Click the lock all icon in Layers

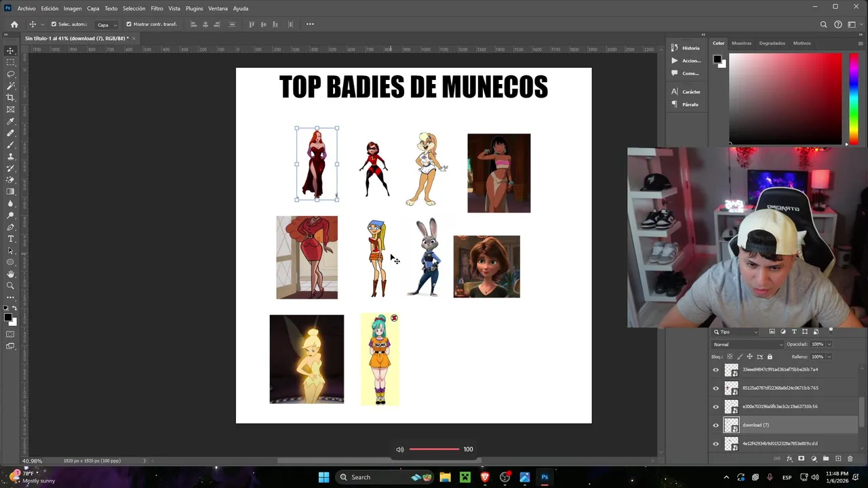(x=770, y=357)
